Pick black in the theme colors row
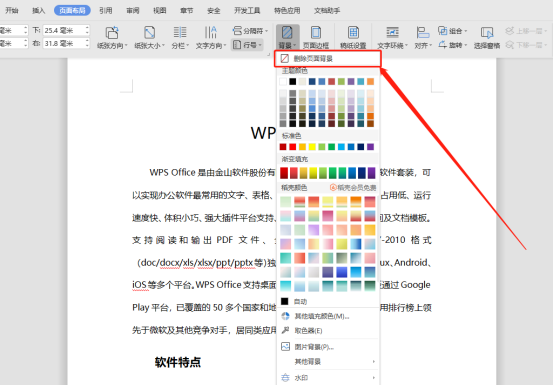 coord(293,81)
